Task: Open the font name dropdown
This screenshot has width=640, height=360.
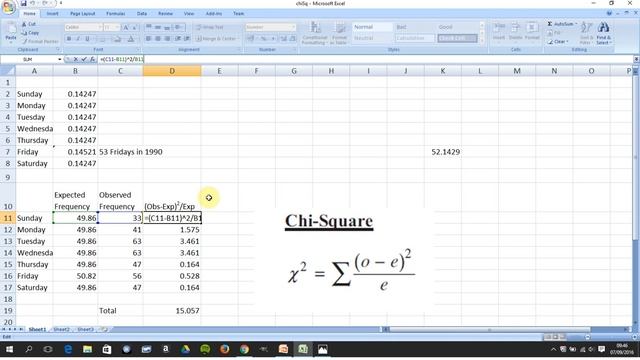Action: click(x=100, y=27)
